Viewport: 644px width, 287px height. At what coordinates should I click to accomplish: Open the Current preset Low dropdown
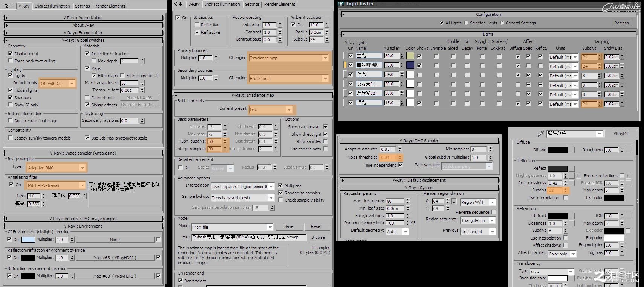coord(271,110)
